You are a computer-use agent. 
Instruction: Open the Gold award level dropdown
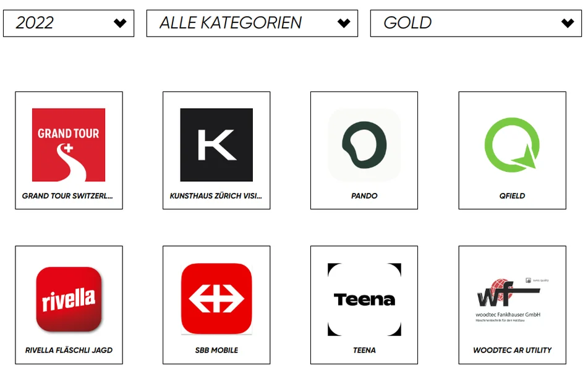click(464, 23)
